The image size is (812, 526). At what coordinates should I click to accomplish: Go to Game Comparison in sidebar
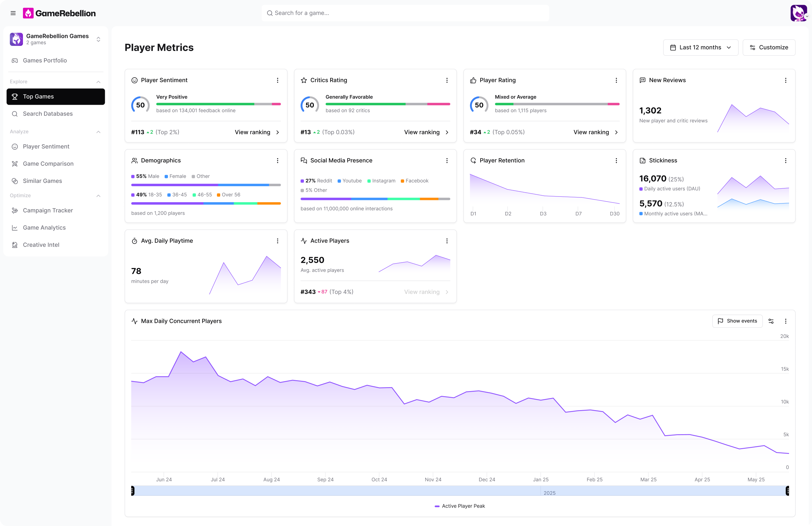pyautogui.click(x=48, y=164)
